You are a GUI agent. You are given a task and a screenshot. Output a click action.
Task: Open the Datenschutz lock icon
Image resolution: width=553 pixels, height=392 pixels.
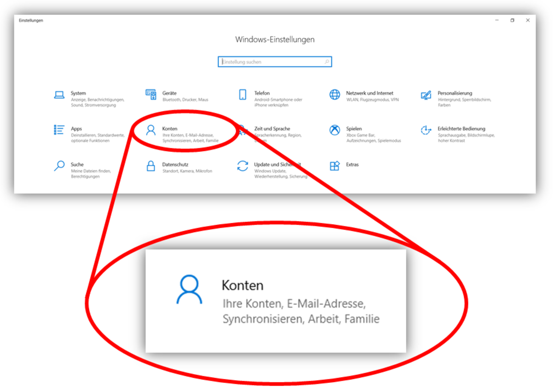(151, 166)
